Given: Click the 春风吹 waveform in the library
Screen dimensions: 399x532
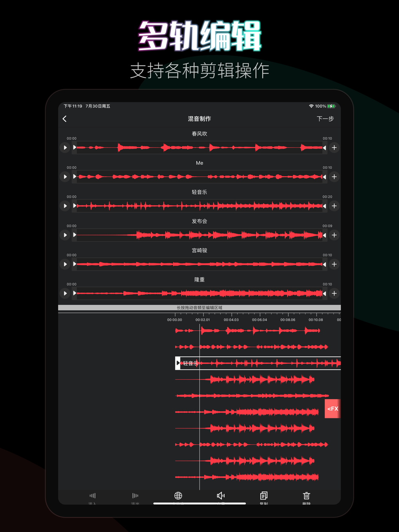Looking at the screenshot, I should pyautogui.click(x=199, y=148).
